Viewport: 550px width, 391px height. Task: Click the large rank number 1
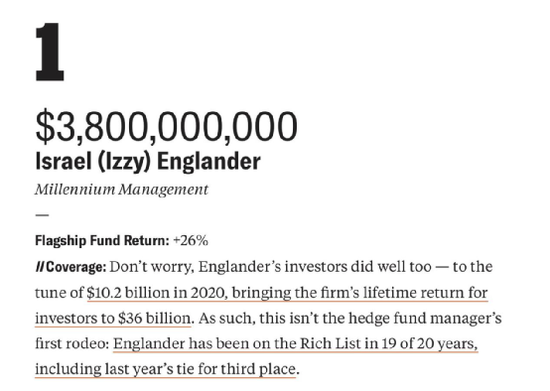point(50,52)
